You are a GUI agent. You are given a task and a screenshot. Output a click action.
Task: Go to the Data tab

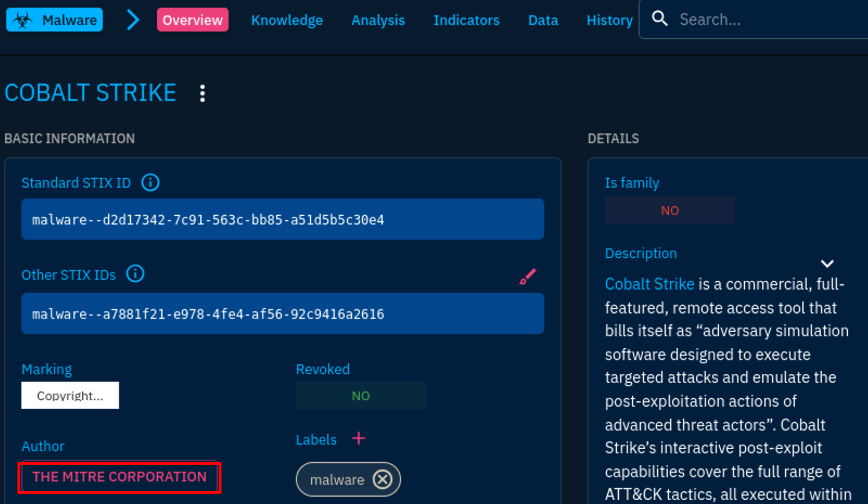(543, 20)
